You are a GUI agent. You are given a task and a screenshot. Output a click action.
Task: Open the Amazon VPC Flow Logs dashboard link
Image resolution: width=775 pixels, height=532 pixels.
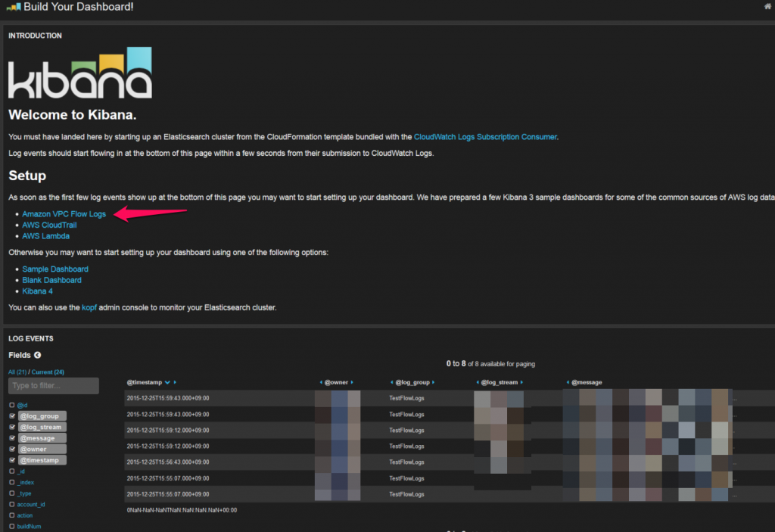[x=64, y=214]
